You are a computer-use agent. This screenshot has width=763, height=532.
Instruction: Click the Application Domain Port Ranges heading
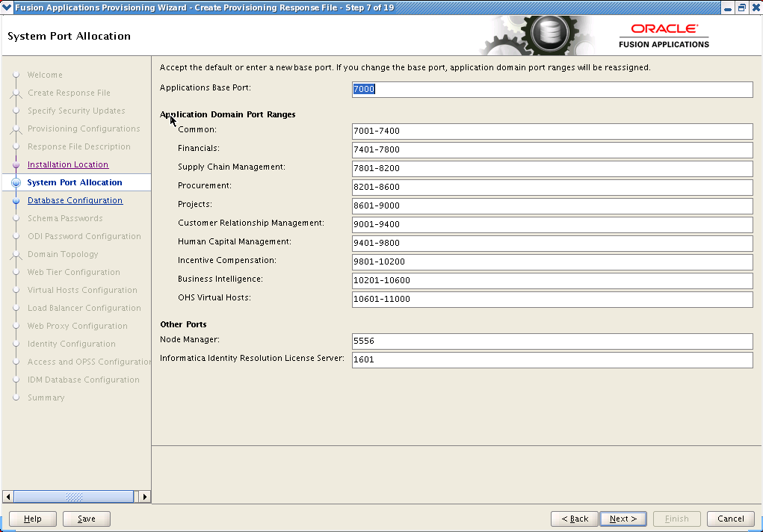[228, 114]
